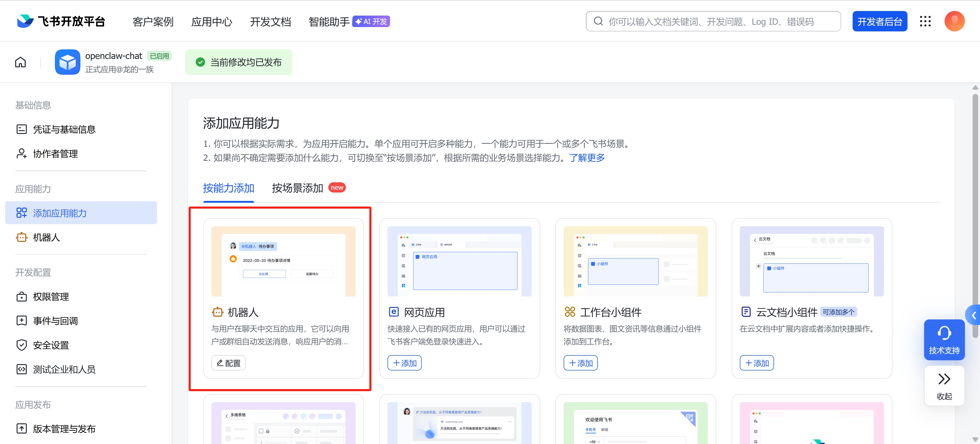Click the user avatar icon
980x444 pixels.
954,21
